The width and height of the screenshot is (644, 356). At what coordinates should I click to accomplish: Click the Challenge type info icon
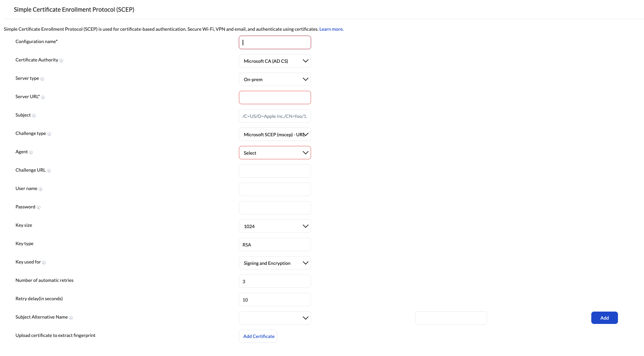coord(49,134)
